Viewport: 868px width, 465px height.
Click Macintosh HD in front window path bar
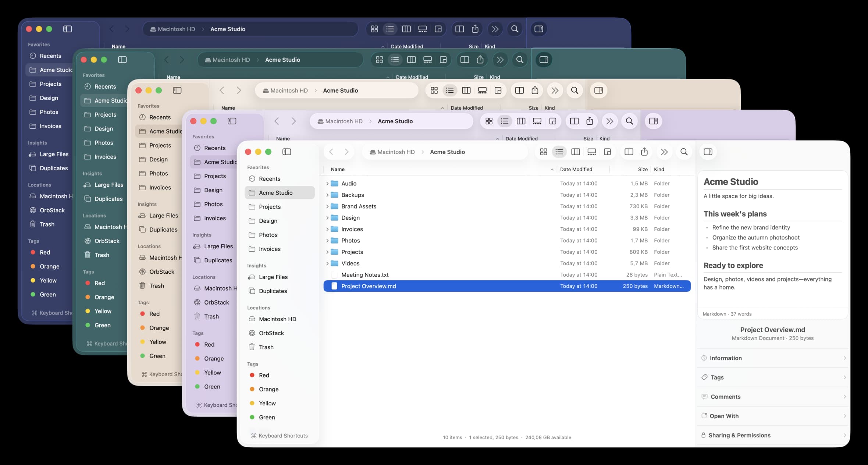pos(392,152)
